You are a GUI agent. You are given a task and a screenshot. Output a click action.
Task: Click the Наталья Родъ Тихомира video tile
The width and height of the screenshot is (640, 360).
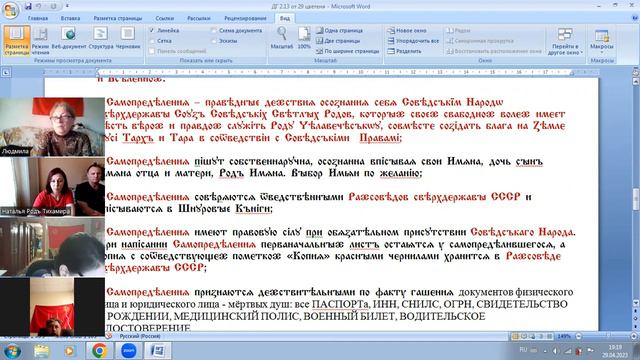point(52,187)
